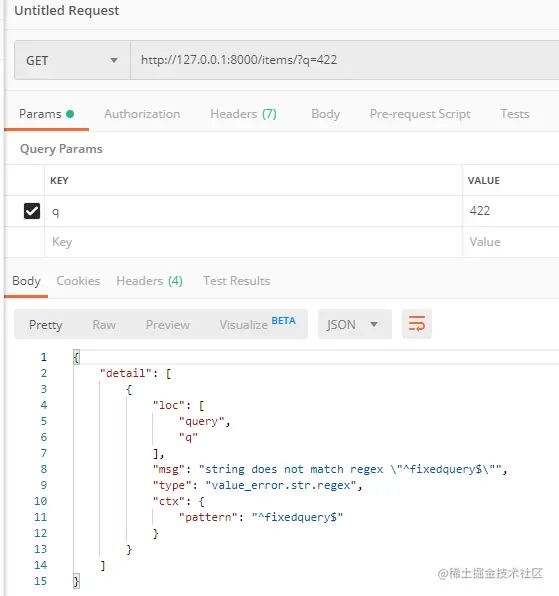Click the request URL input field
Viewport: 559px width, 596px height.
[x=344, y=60]
